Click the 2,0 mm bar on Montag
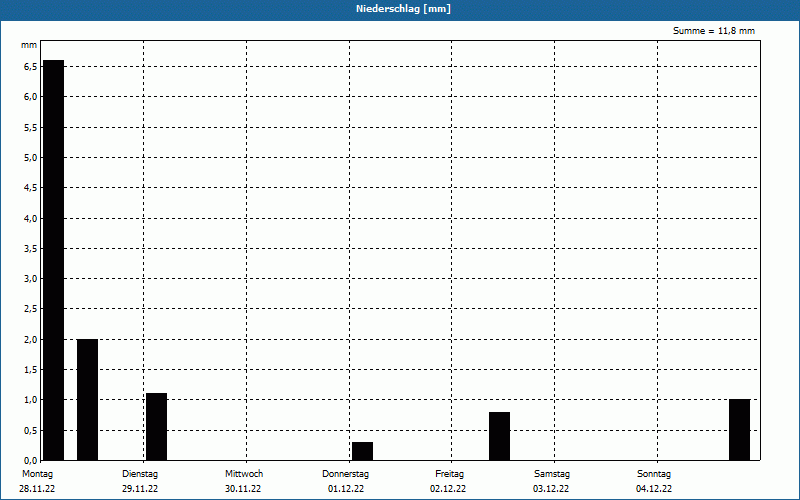The image size is (800, 500). pyautogui.click(x=87, y=399)
